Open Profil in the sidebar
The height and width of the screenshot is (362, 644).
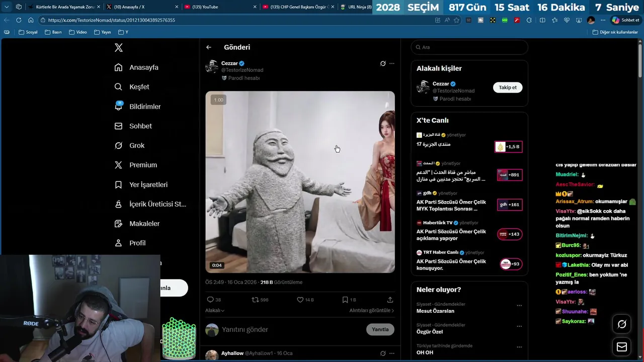pyautogui.click(x=130, y=243)
